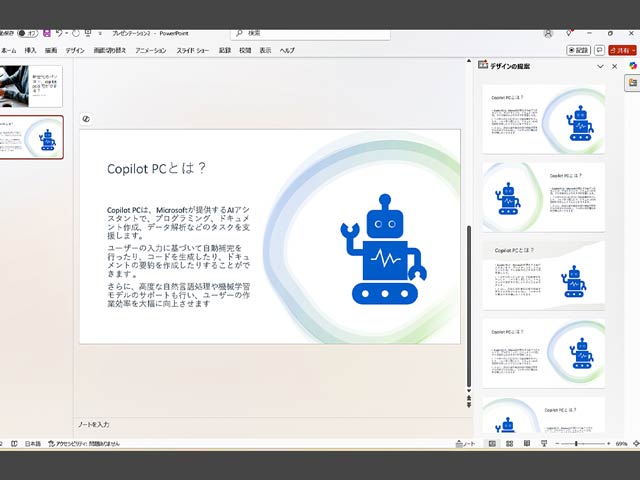640x480 pixels.
Task: Click the Undo arrow icon
Action: coord(59,33)
